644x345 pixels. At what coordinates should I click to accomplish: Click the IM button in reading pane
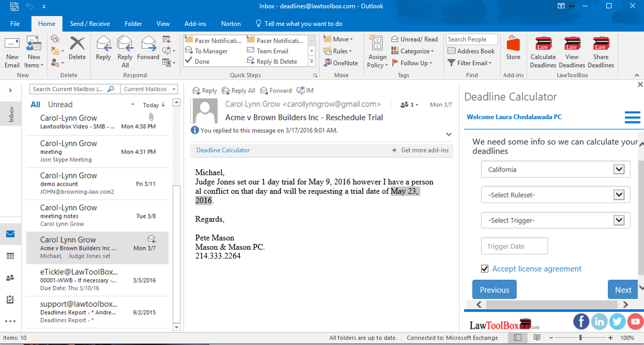305,91
